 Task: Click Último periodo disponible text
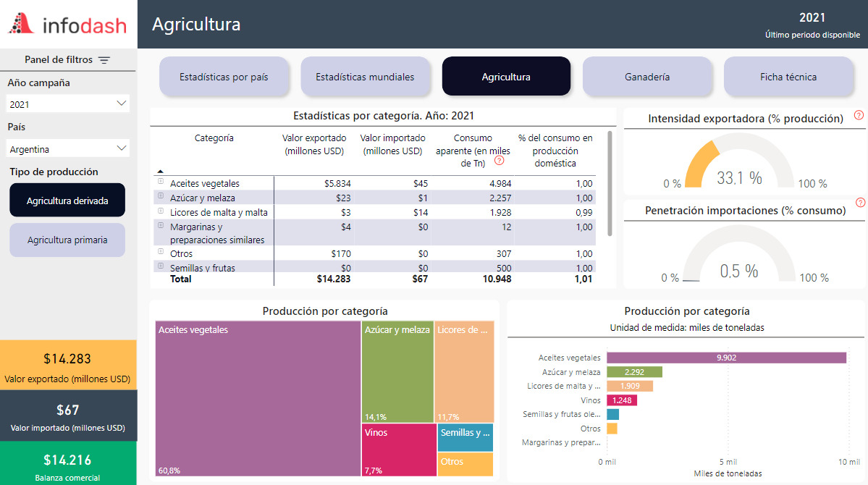813,35
